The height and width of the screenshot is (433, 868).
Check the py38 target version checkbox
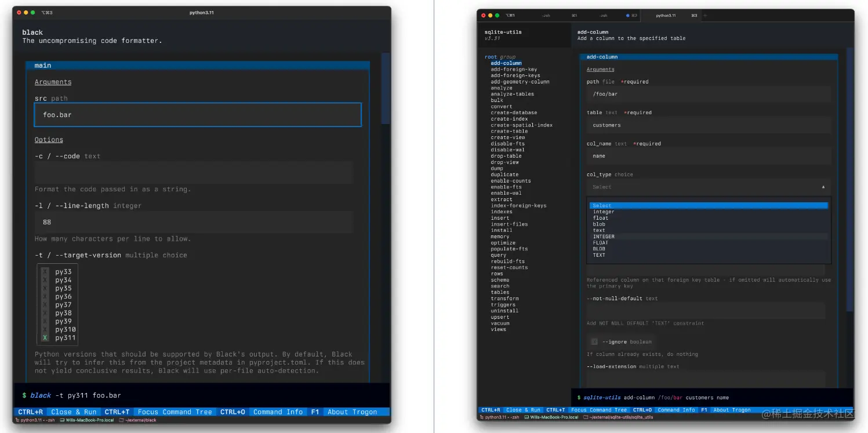(x=45, y=312)
